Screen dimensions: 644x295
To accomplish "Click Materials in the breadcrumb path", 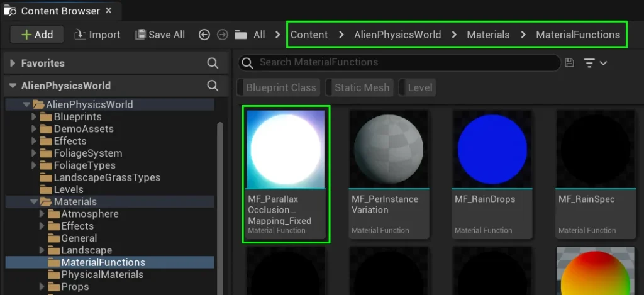I will [488, 35].
